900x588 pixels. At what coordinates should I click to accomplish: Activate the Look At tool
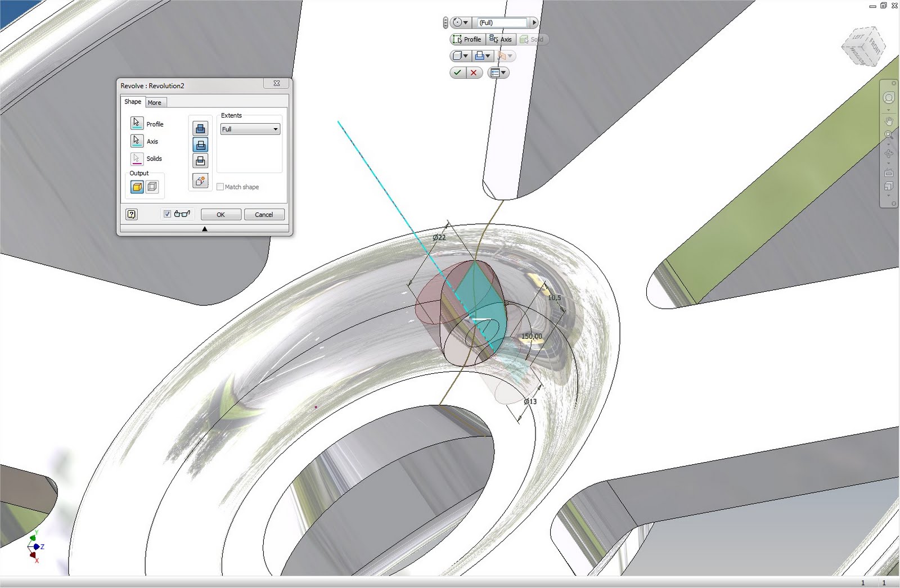(889, 173)
